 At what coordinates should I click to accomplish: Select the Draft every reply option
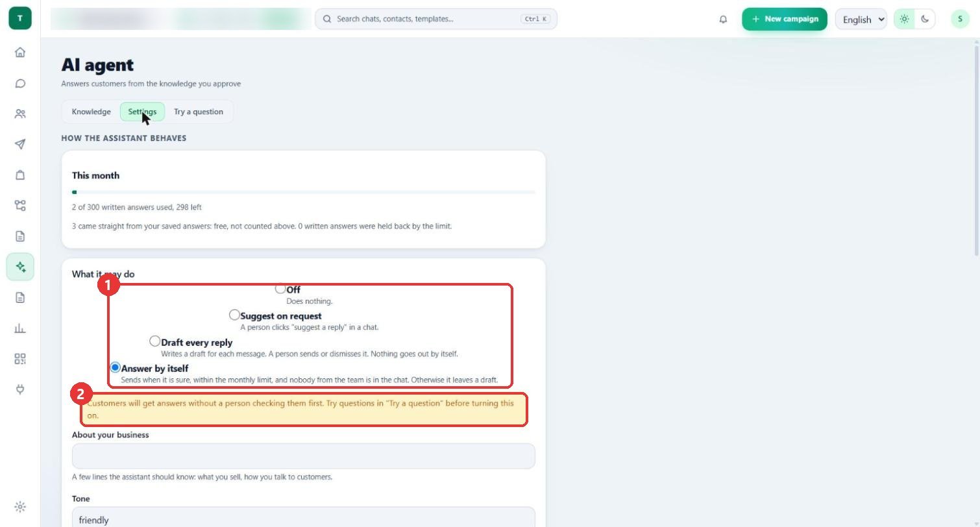point(154,341)
